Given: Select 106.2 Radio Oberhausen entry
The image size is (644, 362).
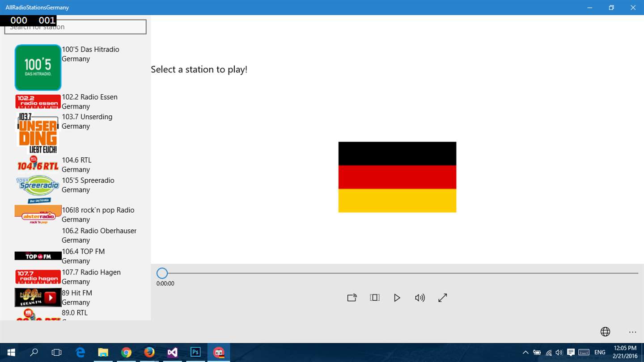Looking at the screenshot, I should click(x=99, y=231).
